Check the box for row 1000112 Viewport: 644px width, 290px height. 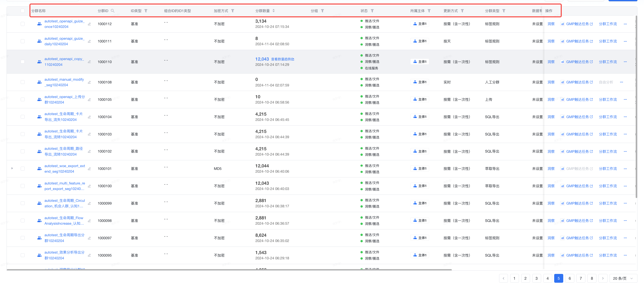23,24
